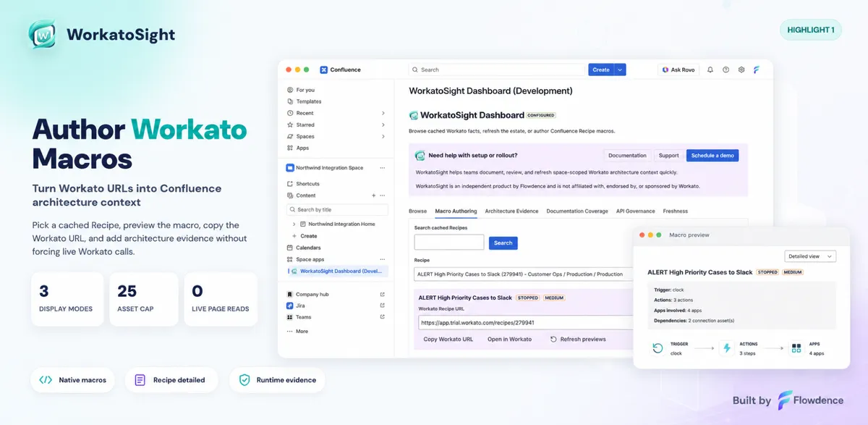The height and width of the screenshot is (425, 868).
Task: Click the Workato Recipe URL field
Action: [526, 322]
